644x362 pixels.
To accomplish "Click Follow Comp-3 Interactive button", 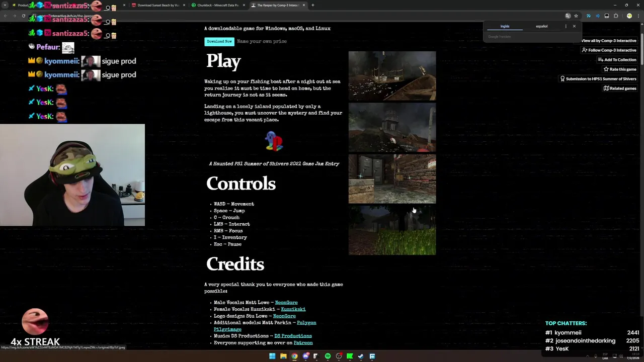I will pyautogui.click(x=609, y=50).
